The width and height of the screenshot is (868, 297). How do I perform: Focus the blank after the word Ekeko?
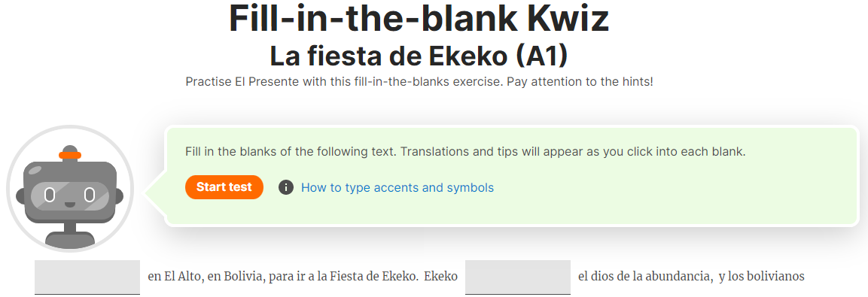tap(518, 277)
